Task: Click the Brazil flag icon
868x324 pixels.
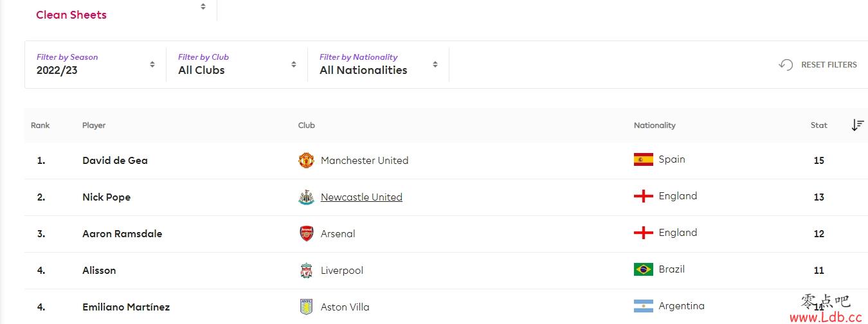Action: point(644,269)
